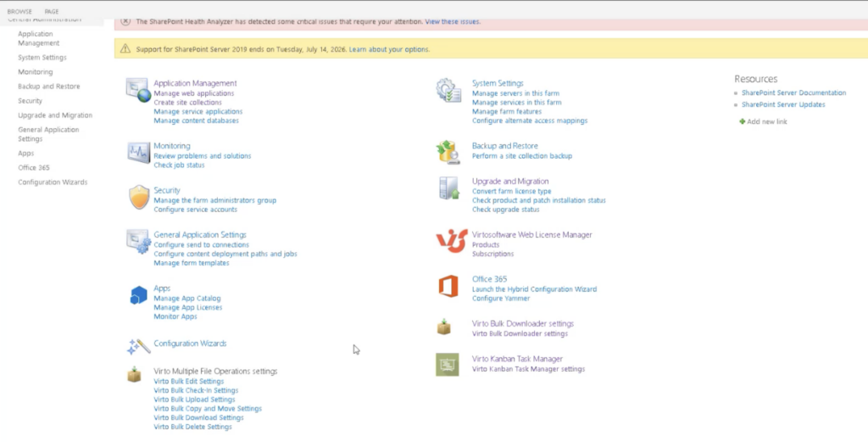
Task: Open SharePoint Server Documentation resource link
Action: click(x=793, y=93)
